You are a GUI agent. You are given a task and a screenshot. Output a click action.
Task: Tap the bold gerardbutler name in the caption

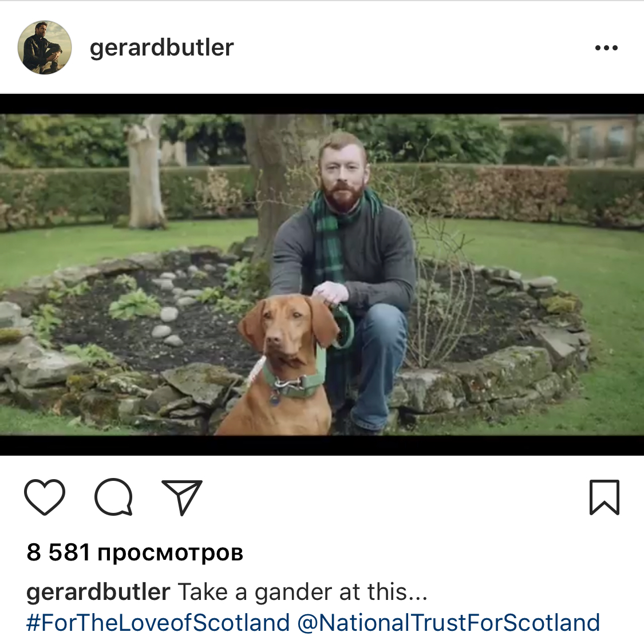(98, 592)
